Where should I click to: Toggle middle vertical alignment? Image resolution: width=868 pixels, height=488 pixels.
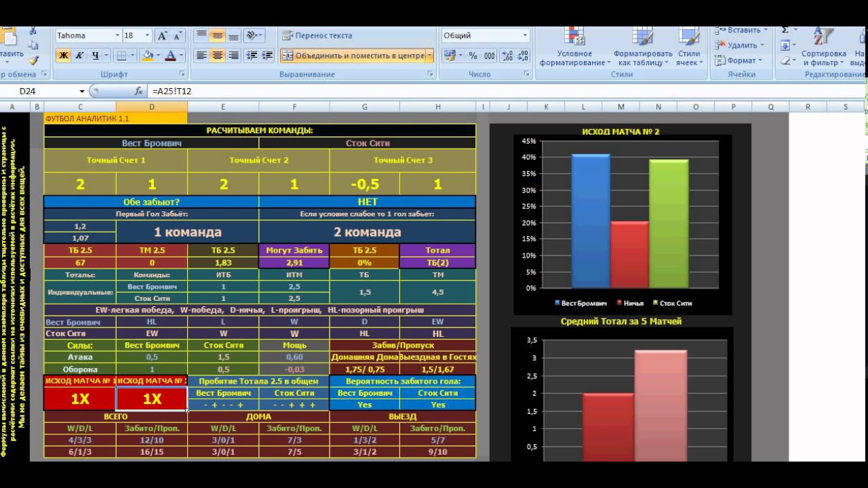tap(218, 35)
